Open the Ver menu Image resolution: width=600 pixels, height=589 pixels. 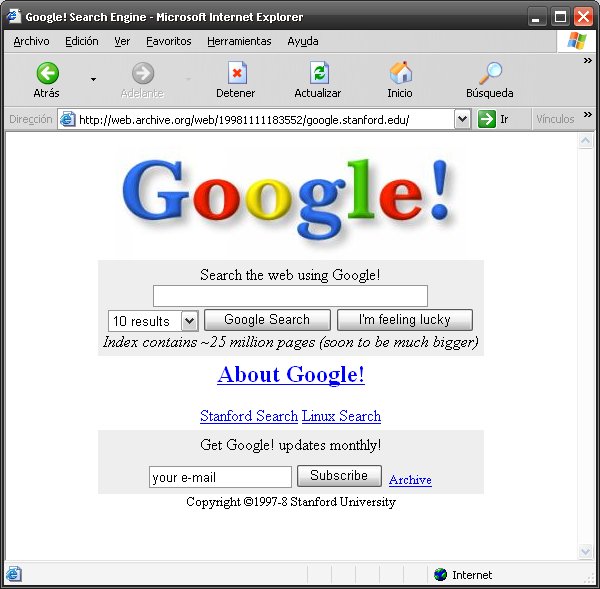coord(122,41)
